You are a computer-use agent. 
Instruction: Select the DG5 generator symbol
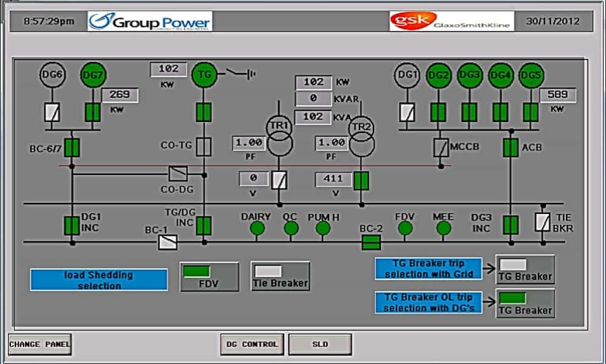click(x=531, y=75)
